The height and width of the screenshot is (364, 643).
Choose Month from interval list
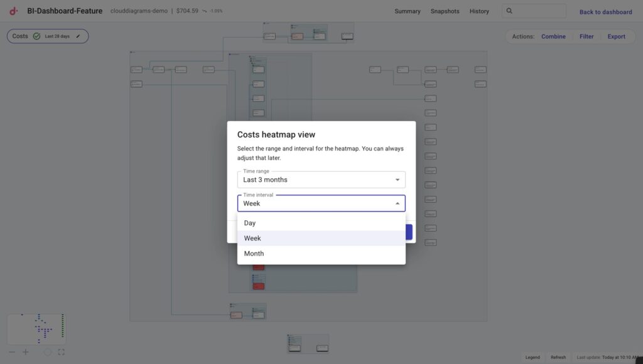pos(254,254)
